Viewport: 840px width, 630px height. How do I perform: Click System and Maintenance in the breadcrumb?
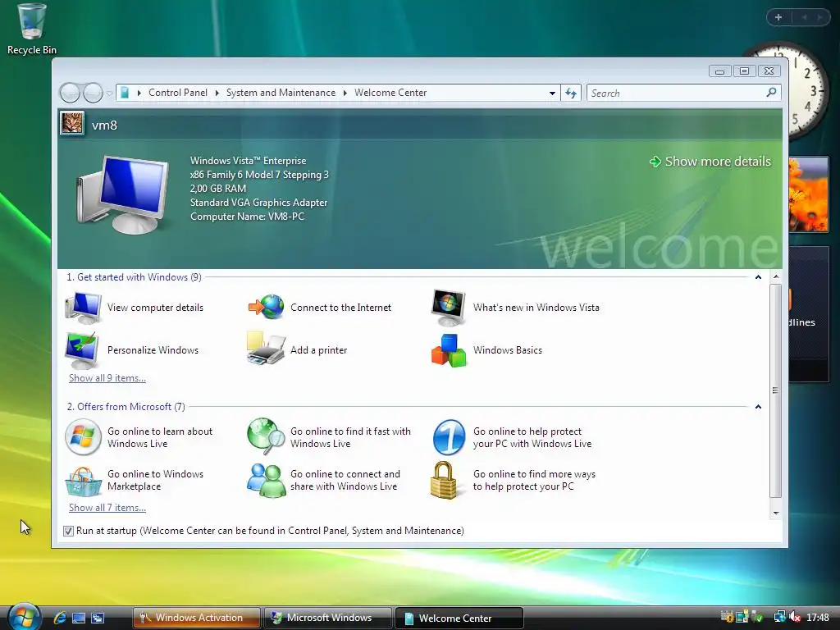coord(281,93)
